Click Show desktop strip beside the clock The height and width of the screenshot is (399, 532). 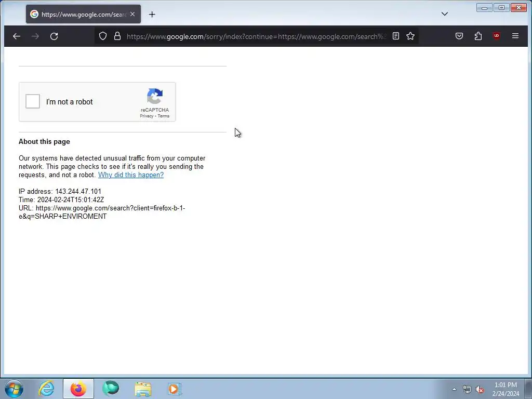pos(528,389)
